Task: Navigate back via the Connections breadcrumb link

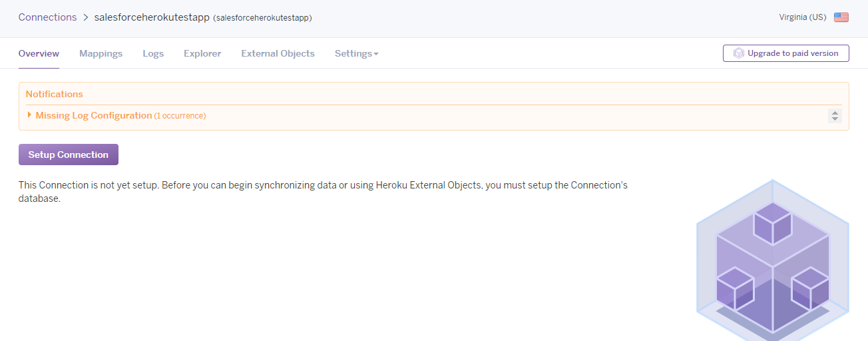Action: pos(47,17)
